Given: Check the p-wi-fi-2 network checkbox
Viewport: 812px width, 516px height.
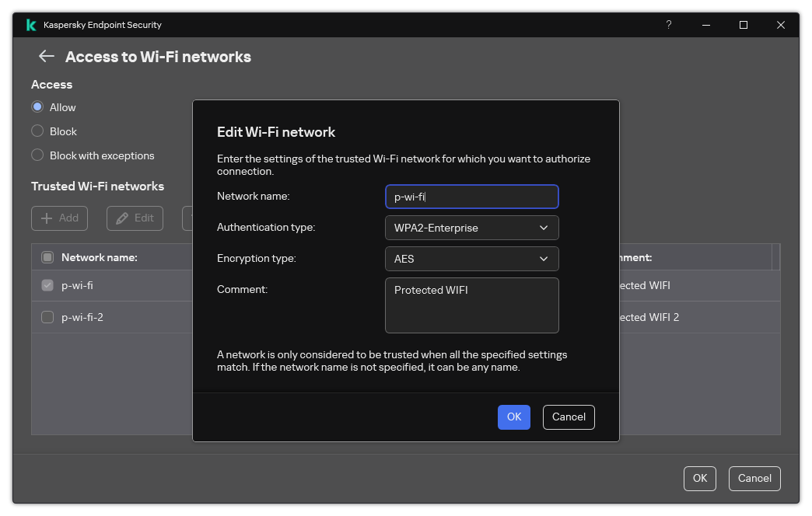Looking at the screenshot, I should click(47, 316).
